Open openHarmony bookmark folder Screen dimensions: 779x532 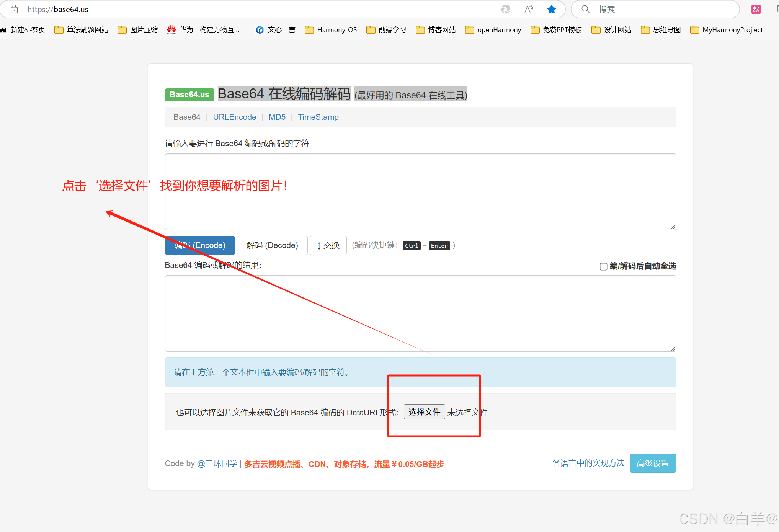click(493, 30)
